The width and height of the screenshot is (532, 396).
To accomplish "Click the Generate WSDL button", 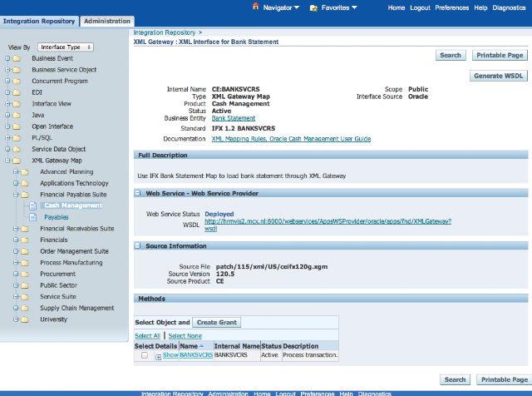I will [x=499, y=76].
